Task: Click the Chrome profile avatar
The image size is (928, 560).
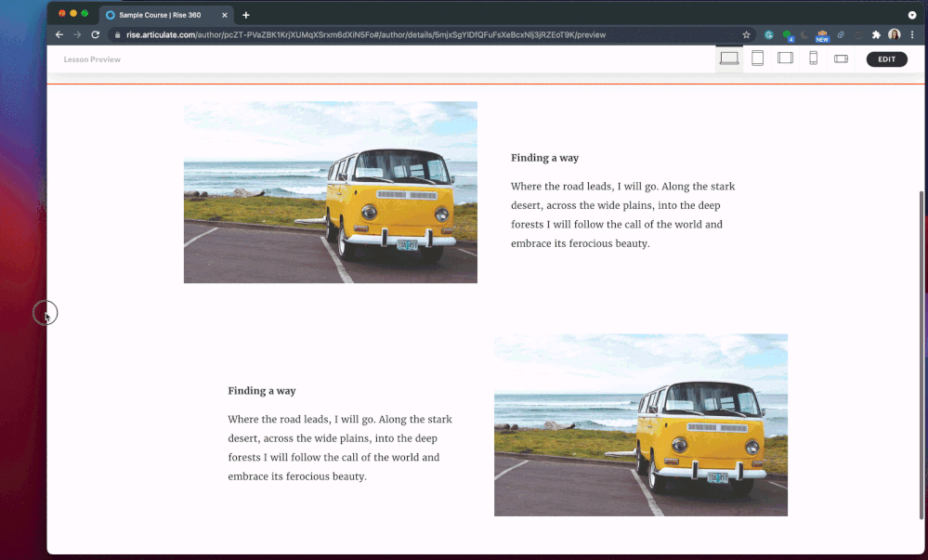Action: click(895, 34)
